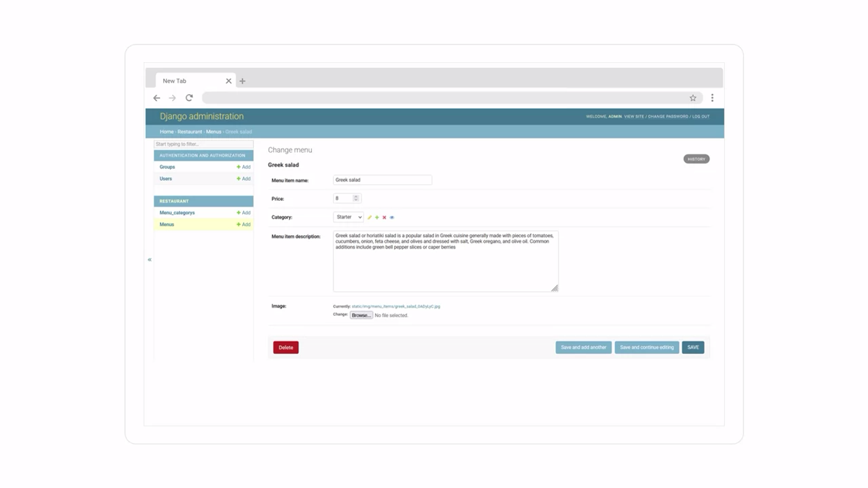Click the Browse button to choose image
This screenshot has height=488, width=868.
pyautogui.click(x=361, y=315)
